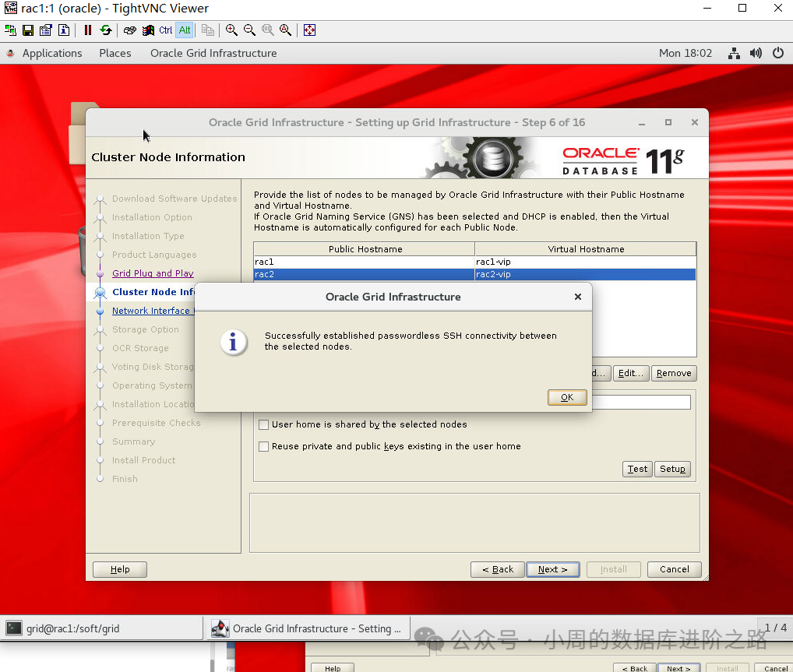Refresh the remote screen
The width and height of the screenshot is (793, 672).
(x=106, y=30)
